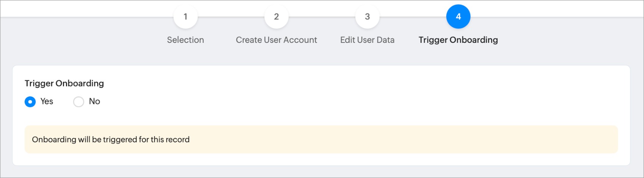
Task: Select the Yes radio button
Action: [30, 102]
